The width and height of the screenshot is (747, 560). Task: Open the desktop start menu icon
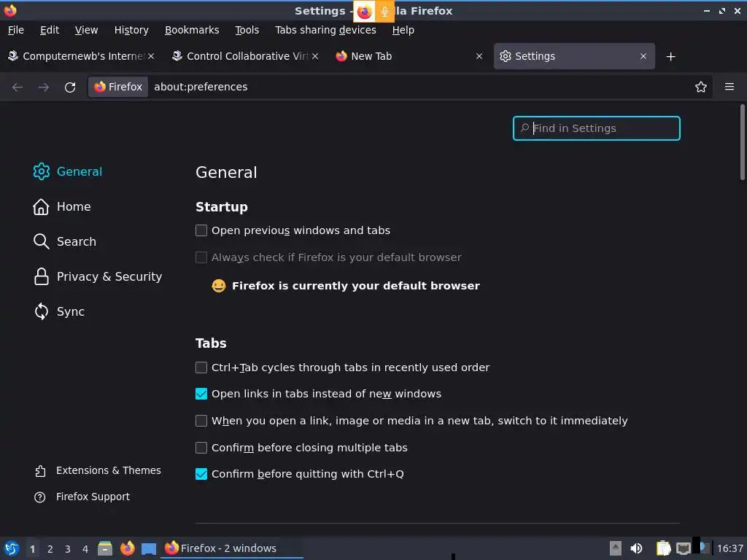[x=12, y=548]
